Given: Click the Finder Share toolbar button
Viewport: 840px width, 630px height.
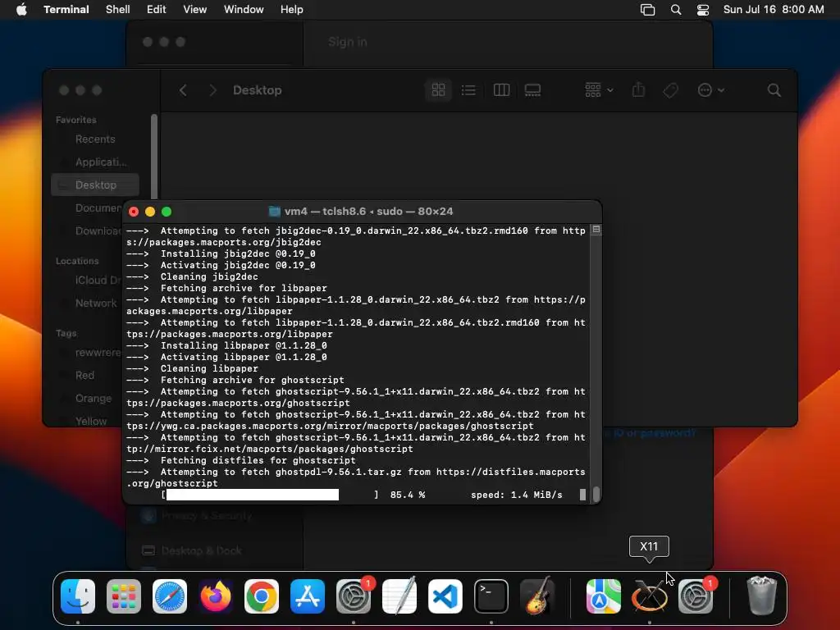Looking at the screenshot, I should coord(638,90).
